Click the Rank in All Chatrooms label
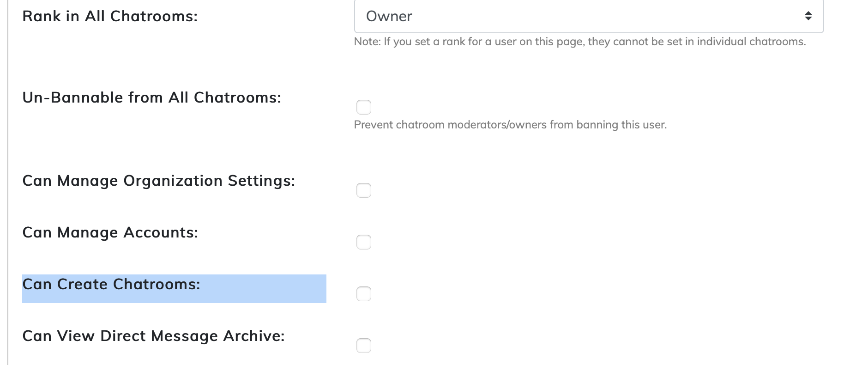Image resolution: width=868 pixels, height=365 pixels. [110, 16]
